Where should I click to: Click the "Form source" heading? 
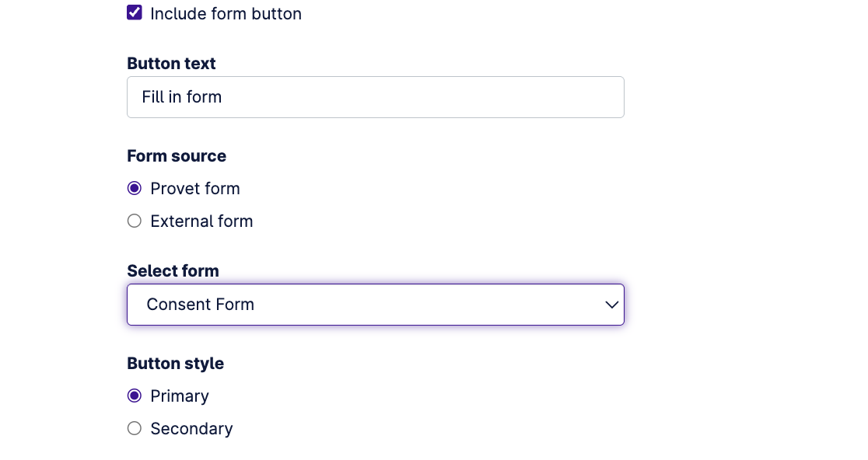177,156
